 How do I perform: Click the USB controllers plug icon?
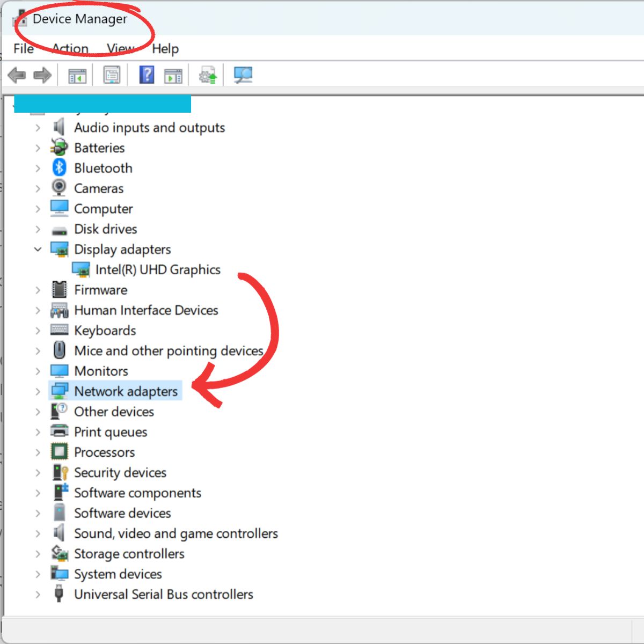pyautogui.click(x=59, y=594)
